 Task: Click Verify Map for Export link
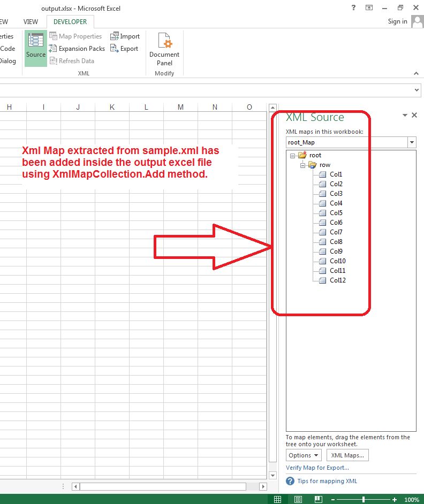[x=317, y=468]
